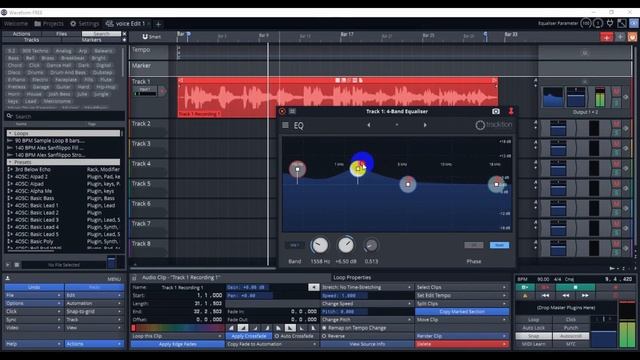Toggle the Autoscroll button
This screenshot has width=640, height=360.
coord(571,336)
